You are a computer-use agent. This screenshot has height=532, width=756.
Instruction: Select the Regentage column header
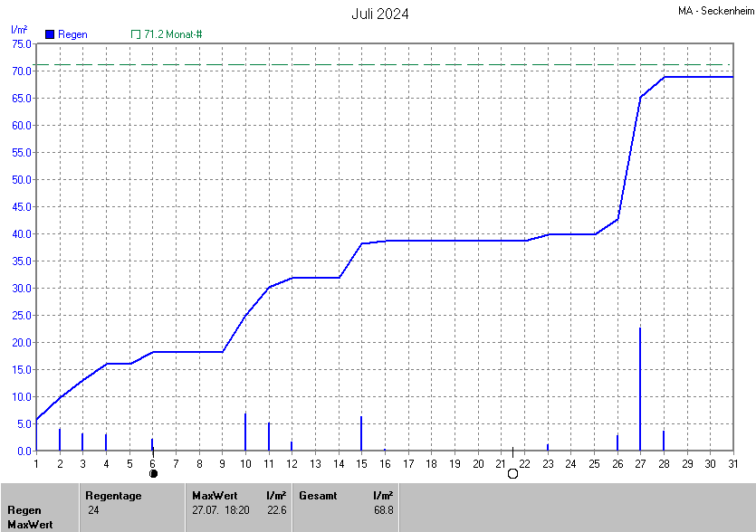(113, 495)
